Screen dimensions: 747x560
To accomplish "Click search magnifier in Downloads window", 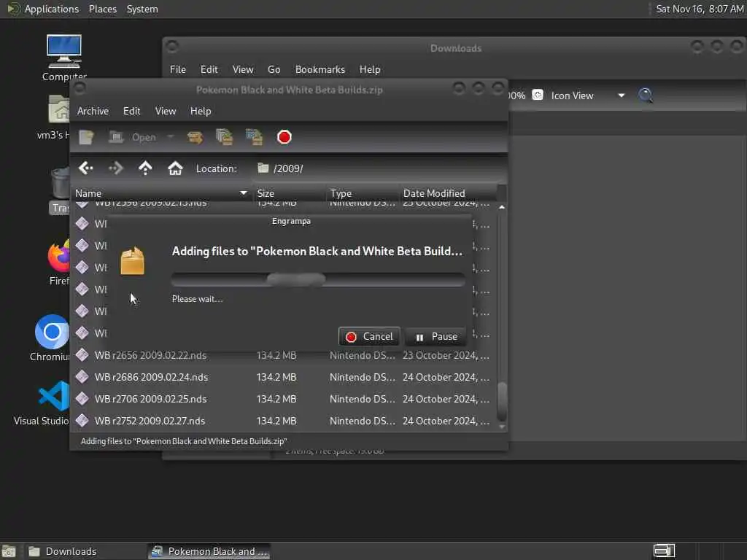I will [x=646, y=96].
